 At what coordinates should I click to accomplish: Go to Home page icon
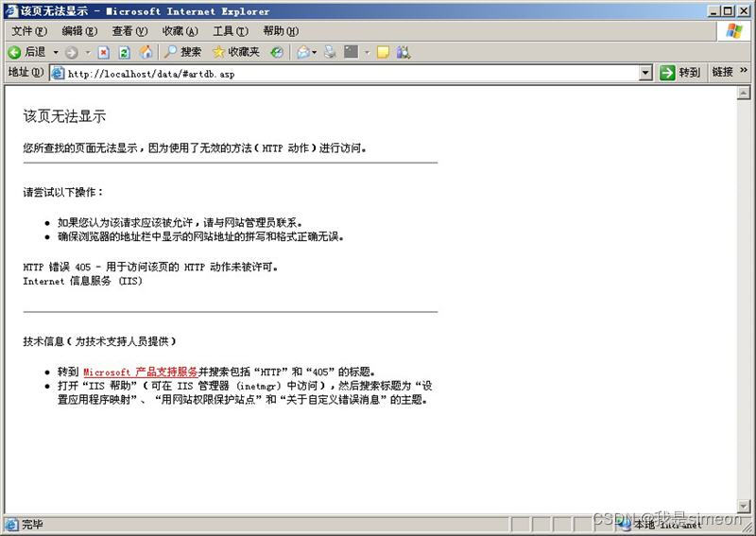pyautogui.click(x=146, y=52)
